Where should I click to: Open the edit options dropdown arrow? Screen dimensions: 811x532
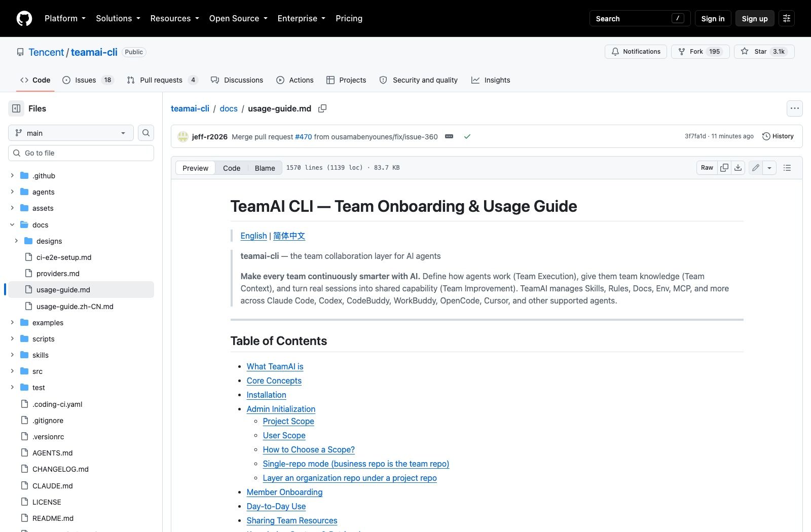point(769,168)
